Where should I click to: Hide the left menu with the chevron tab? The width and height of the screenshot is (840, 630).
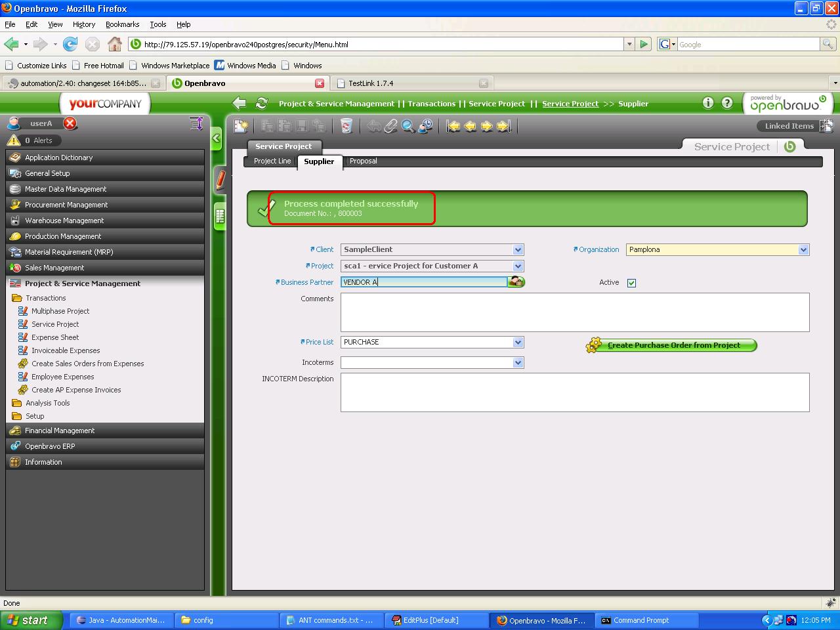point(217,138)
